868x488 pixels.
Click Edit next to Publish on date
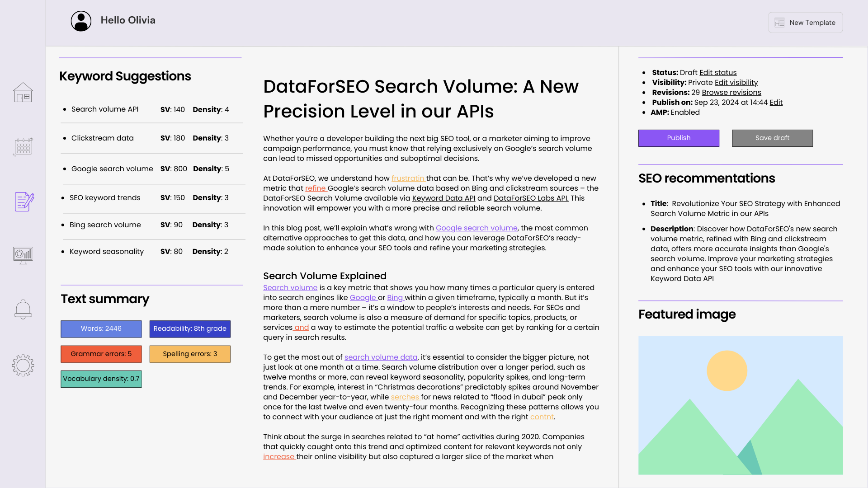776,102
